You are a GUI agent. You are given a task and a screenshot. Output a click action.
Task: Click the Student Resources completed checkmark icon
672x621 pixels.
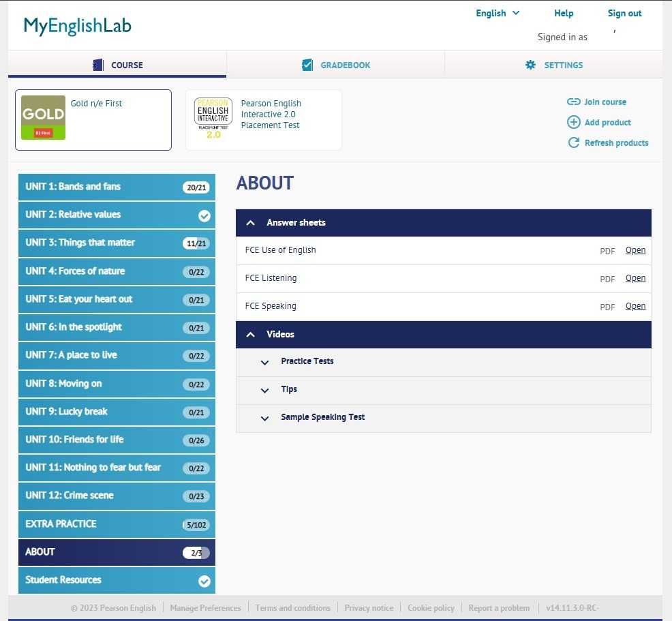[x=204, y=581]
